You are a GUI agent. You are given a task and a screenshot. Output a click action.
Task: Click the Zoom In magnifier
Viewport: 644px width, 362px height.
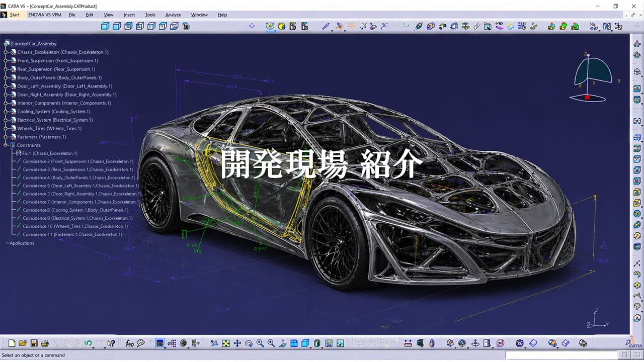click(x=260, y=343)
